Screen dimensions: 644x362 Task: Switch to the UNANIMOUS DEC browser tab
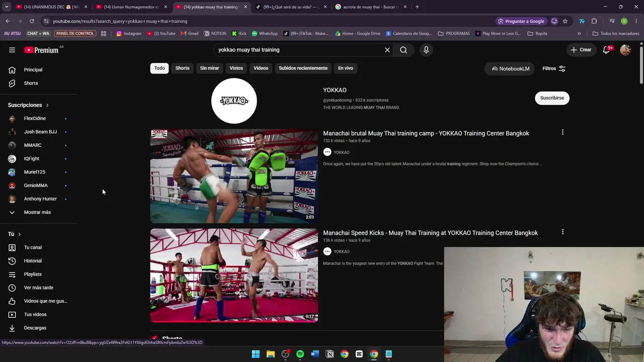48,7
